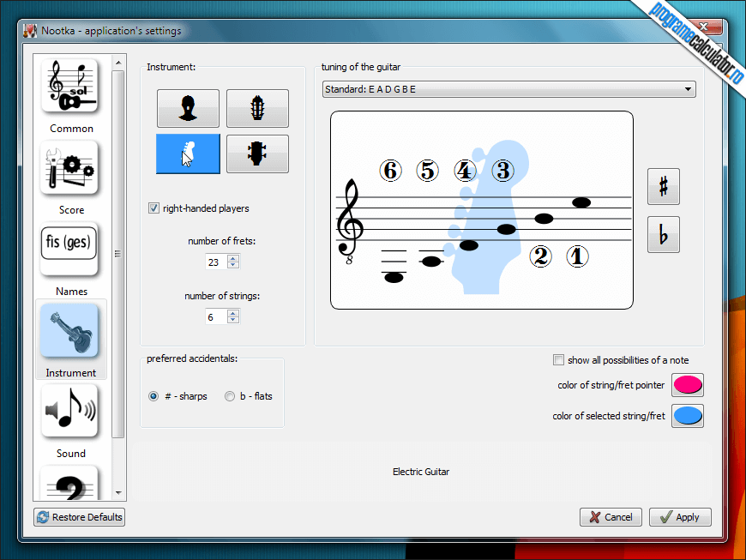Open the partly visible question-mark settings page
This screenshot has height=560, width=746.
[71, 484]
